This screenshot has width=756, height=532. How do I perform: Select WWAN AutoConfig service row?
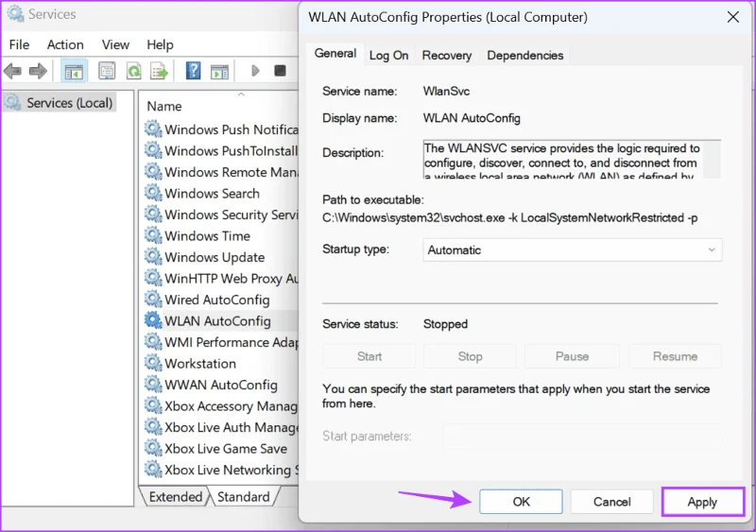coord(221,385)
